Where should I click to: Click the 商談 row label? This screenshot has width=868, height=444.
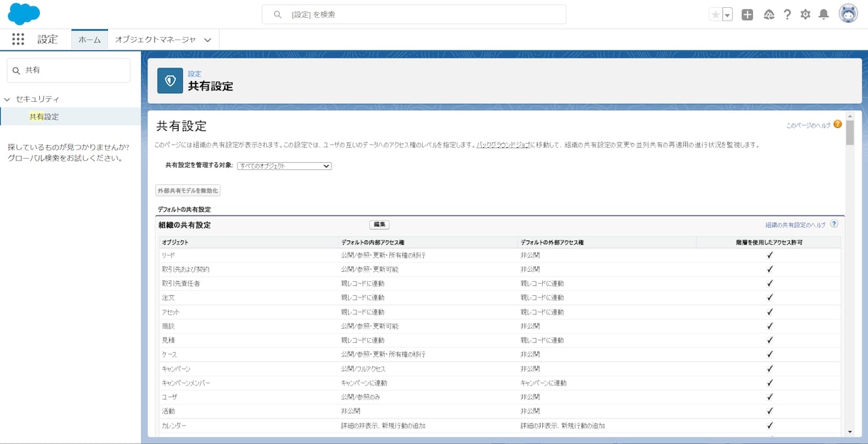(168, 326)
